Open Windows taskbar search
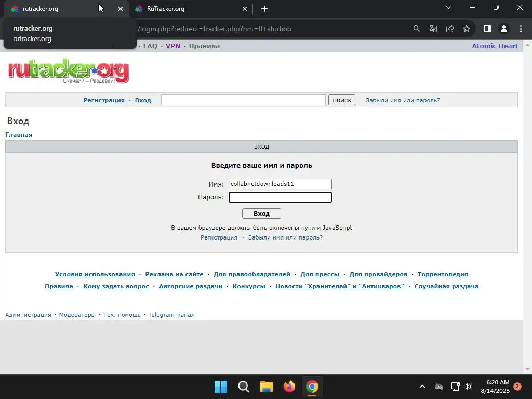 243,387
